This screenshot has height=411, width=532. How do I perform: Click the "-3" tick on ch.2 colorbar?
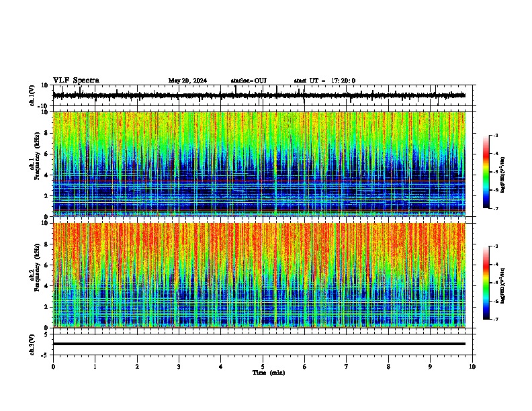[495, 246]
